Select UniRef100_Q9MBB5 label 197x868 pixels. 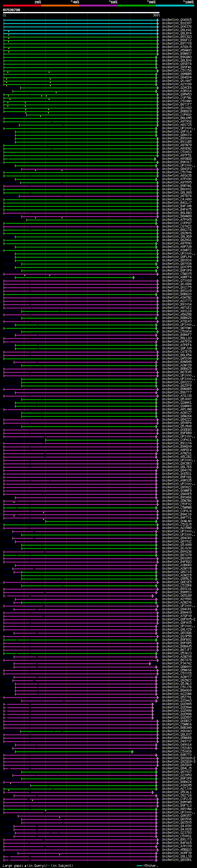click(x=176, y=74)
